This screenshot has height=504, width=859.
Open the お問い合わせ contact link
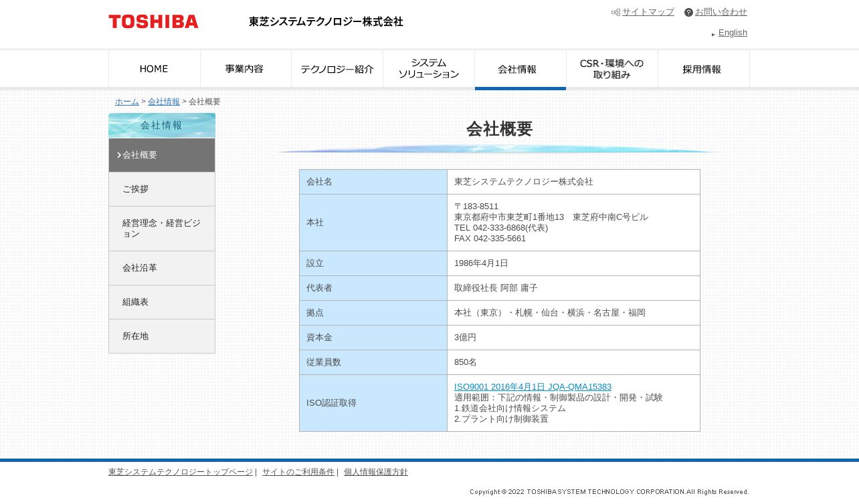tap(721, 12)
